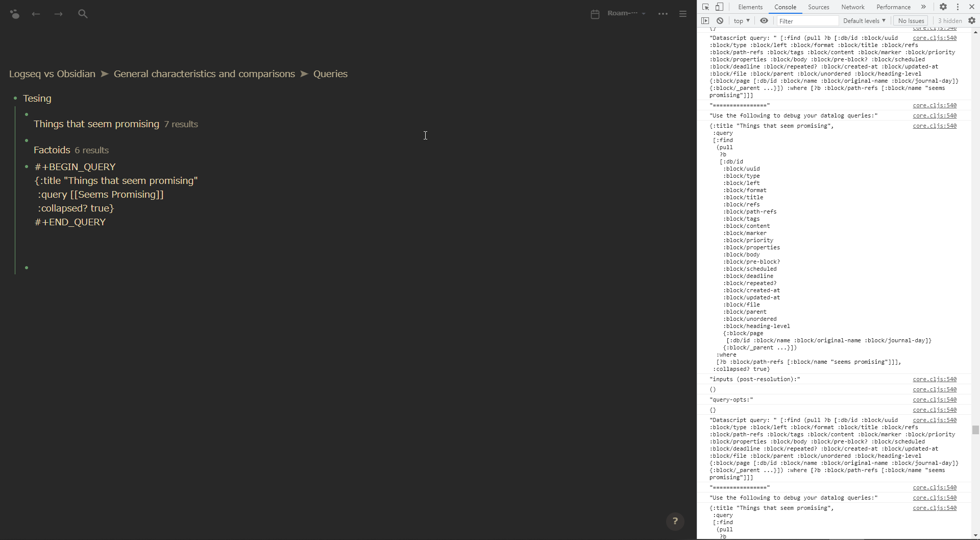
Task: Toggle the right sidebar with hamburger icon
Action: coord(682,14)
